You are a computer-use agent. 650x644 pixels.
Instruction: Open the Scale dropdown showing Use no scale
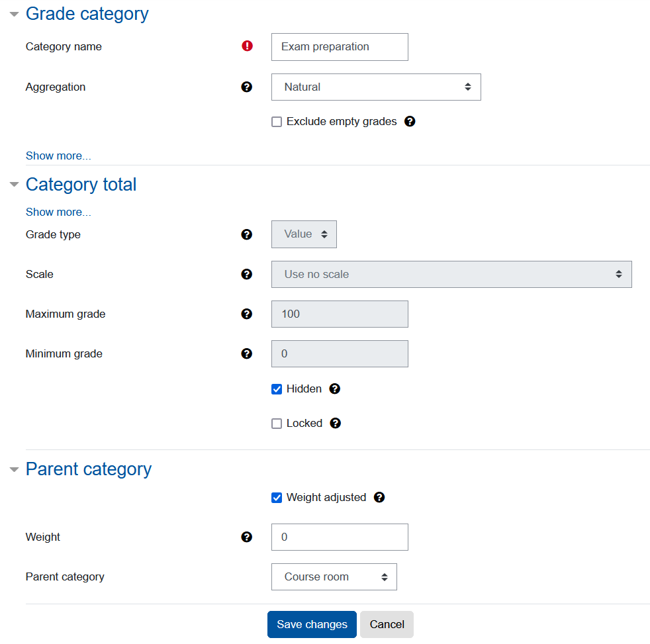click(x=451, y=274)
